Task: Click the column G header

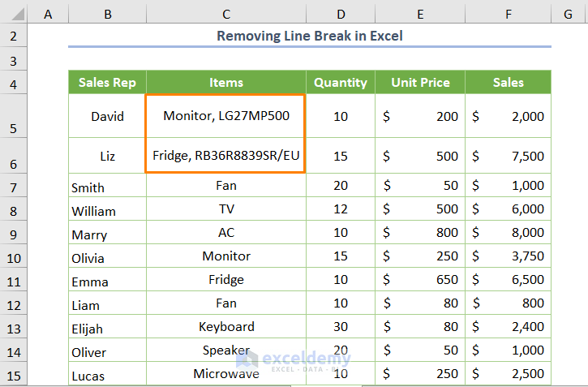Action: (568, 13)
